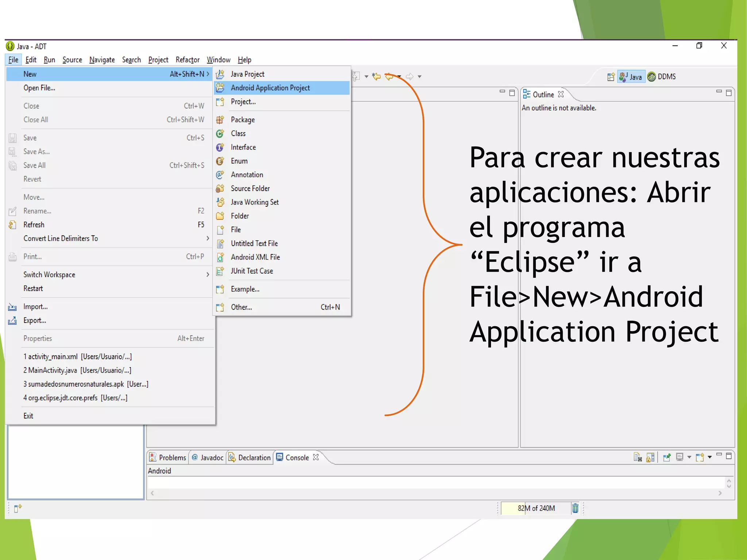
Task: Click the Back navigation arrow in the toolbar
Action: tap(390, 77)
